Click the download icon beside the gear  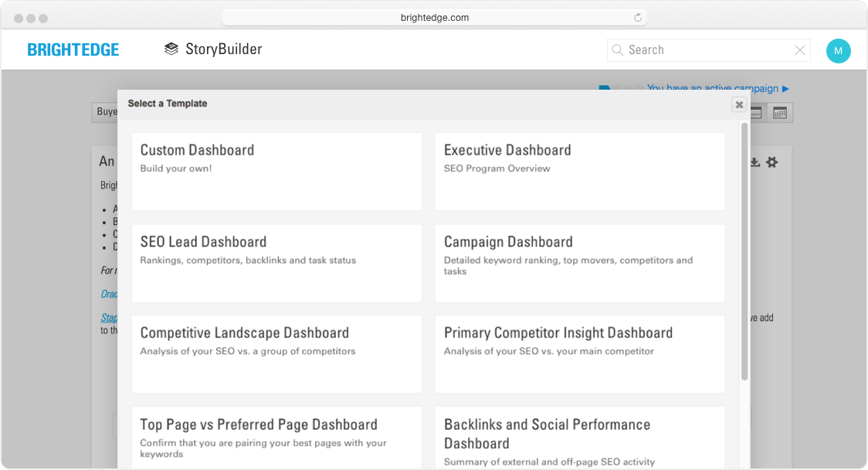[x=755, y=162]
